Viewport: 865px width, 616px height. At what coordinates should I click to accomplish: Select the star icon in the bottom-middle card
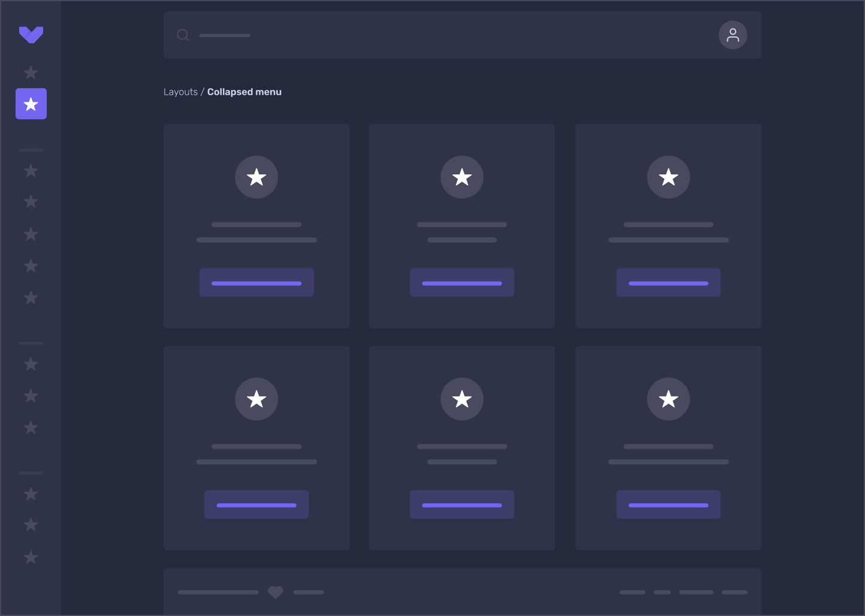462,398
